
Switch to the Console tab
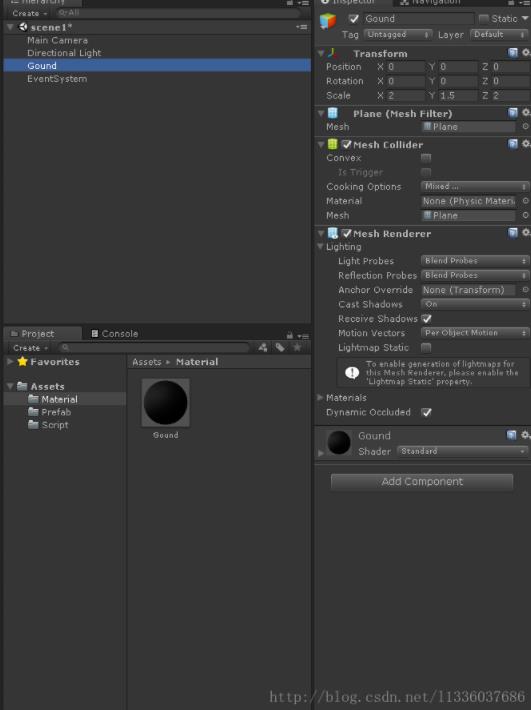(115, 334)
